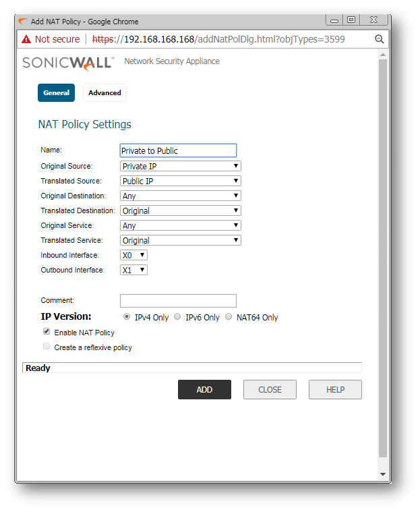
Task: Select the General tab
Action: 56,93
